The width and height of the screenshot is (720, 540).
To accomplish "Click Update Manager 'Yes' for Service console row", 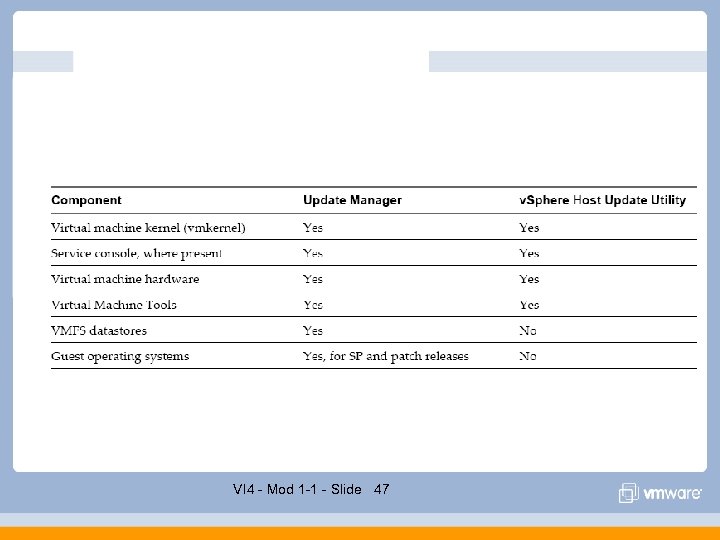I will point(313,253).
